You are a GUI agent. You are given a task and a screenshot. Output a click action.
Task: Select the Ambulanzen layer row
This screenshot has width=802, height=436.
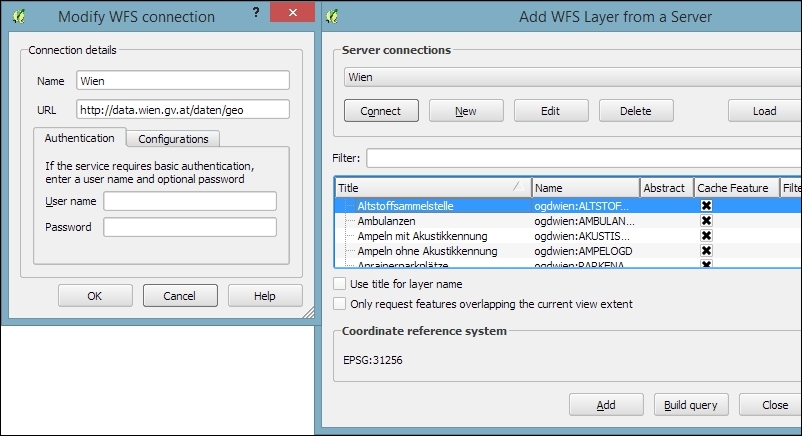click(568, 221)
